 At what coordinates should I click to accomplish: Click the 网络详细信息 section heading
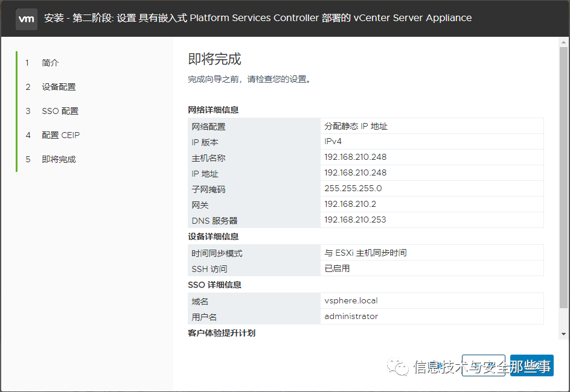pos(213,110)
